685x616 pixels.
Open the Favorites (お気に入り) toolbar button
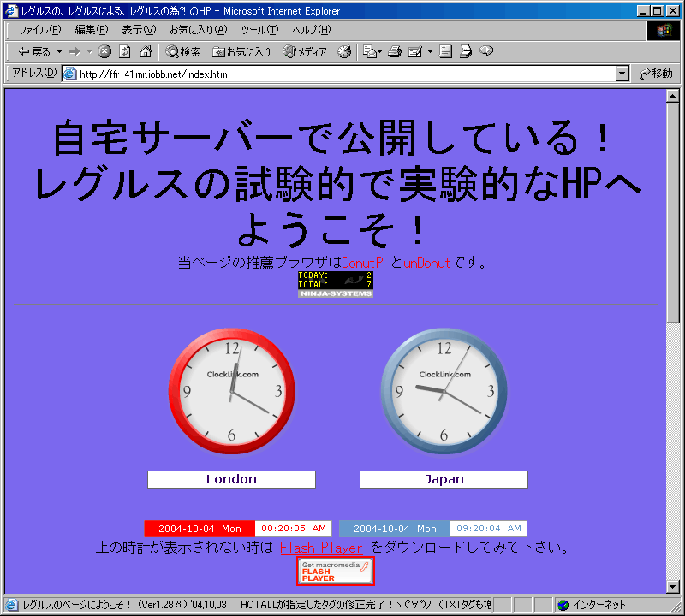241,52
